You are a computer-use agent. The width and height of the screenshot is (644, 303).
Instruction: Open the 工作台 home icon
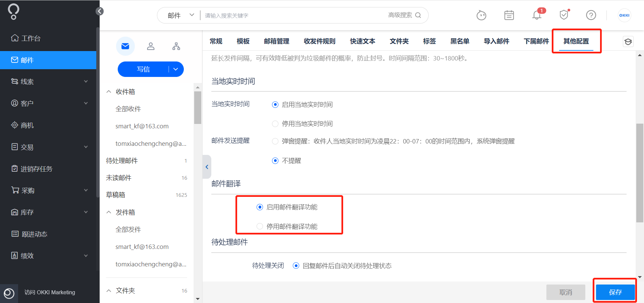[15, 38]
